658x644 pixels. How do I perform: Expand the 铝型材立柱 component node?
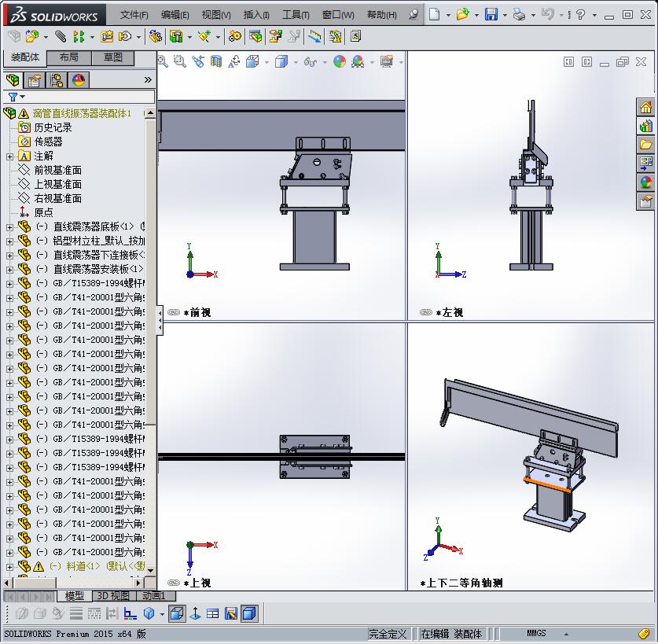tap(9, 241)
